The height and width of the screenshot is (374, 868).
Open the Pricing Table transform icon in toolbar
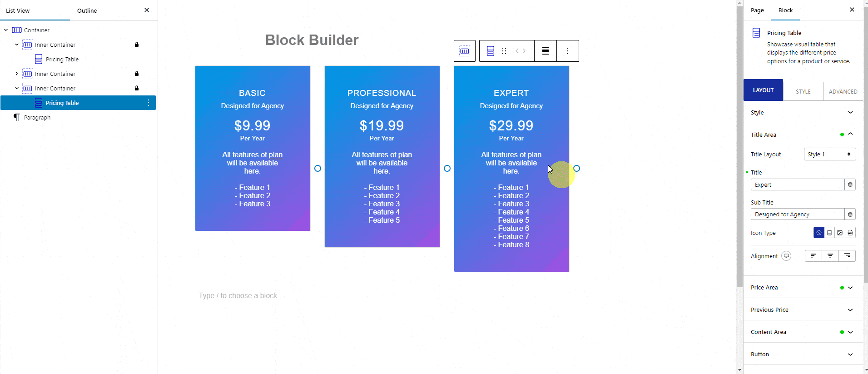point(491,50)
